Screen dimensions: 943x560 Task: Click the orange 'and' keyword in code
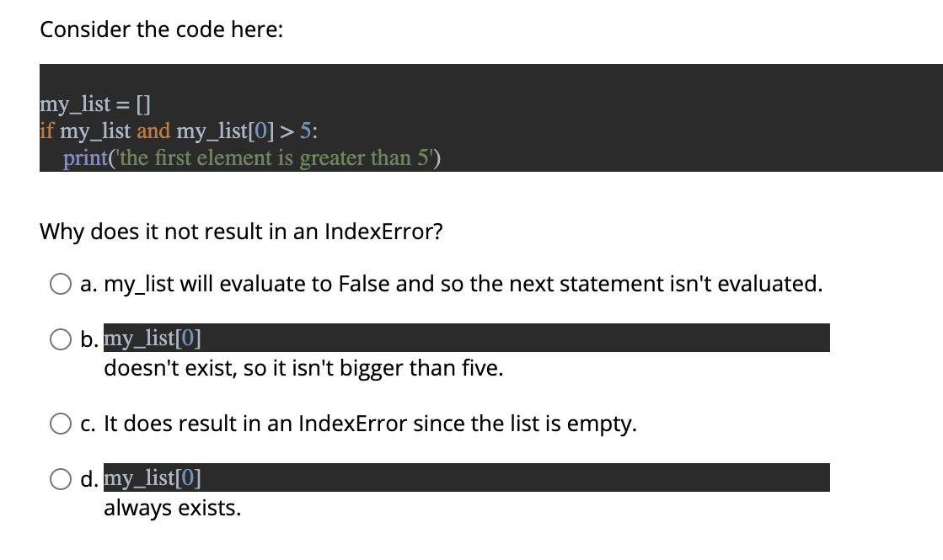pyautogui.click(x=153, y=131)
